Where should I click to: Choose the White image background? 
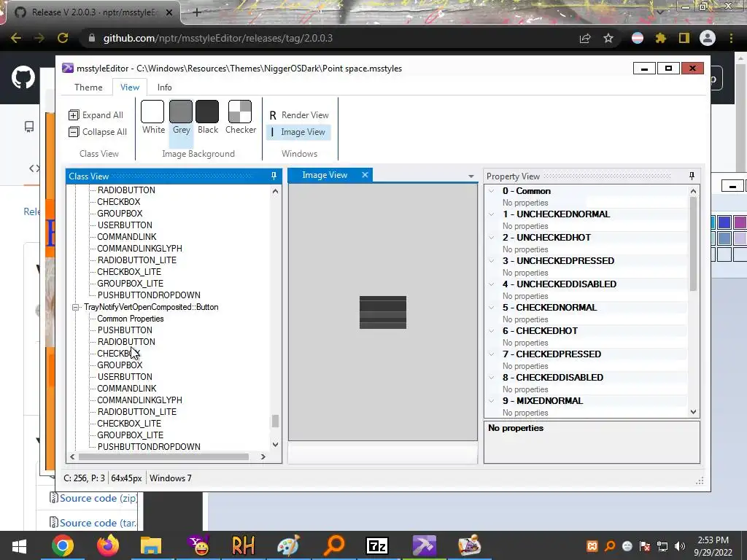[153, 117]
